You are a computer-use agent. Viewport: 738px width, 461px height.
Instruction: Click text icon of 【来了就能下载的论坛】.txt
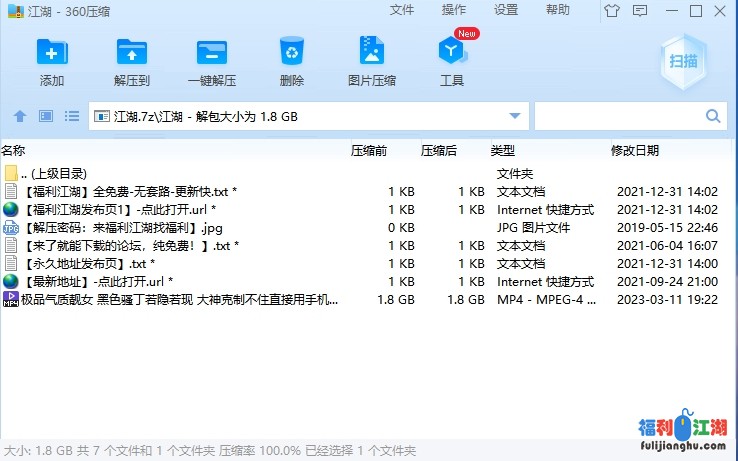(11, 245)
